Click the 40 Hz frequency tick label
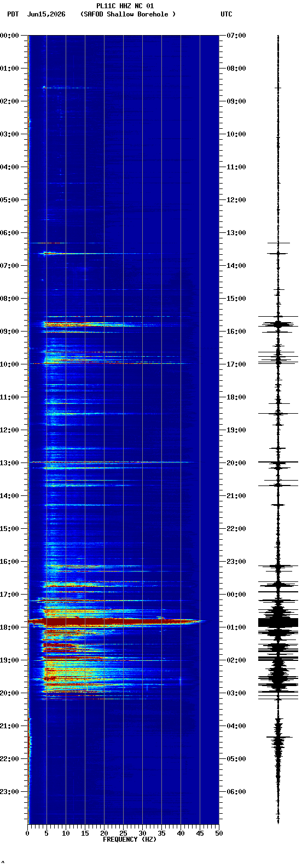Screen dimensions: 302x868 pyautogui.click(x=181, y=833)
